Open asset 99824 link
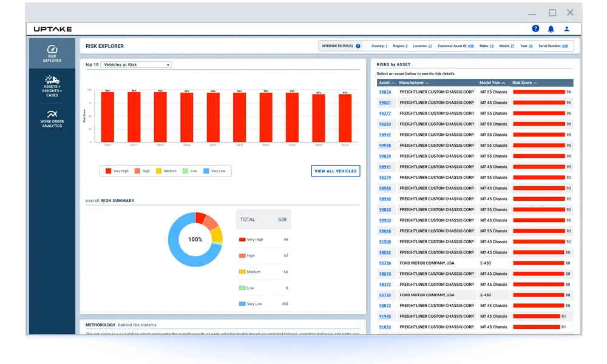 [385, 92]
